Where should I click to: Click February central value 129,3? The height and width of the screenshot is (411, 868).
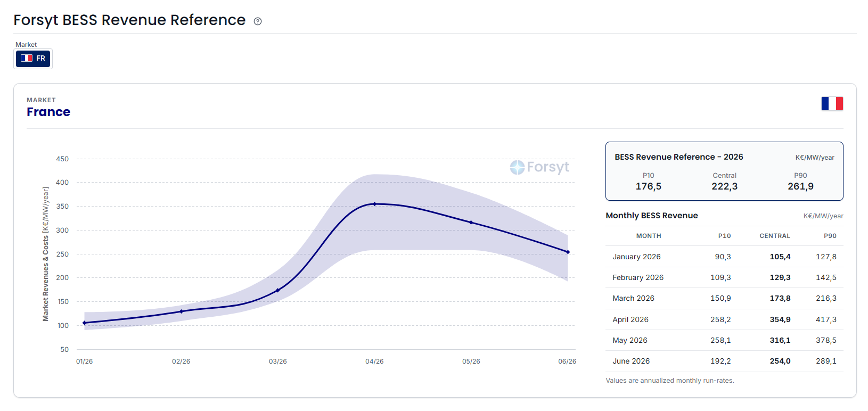pos(780,277)
